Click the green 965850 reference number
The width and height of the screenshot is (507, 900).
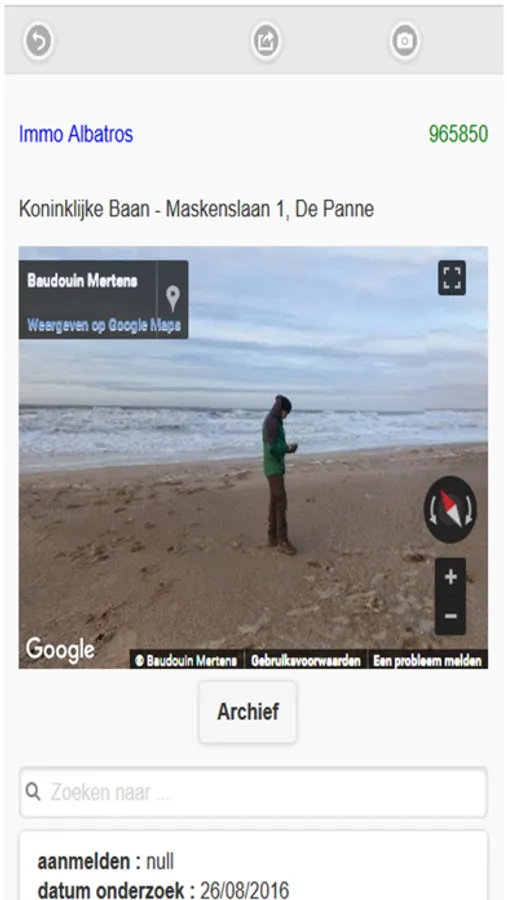(x=458, y=134)
